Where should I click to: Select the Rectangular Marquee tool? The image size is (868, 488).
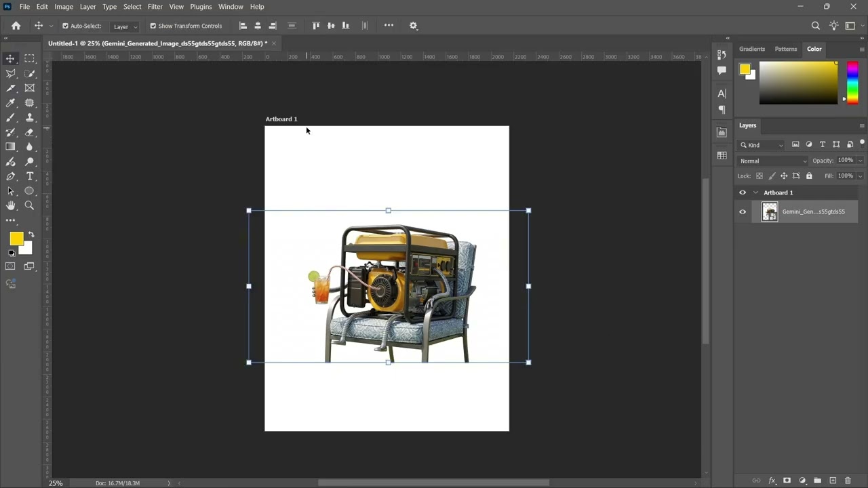click(x=30, y=59)
